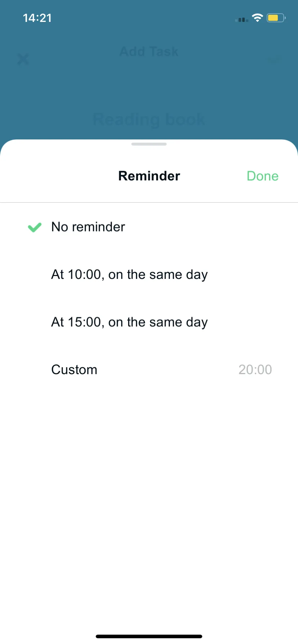This screenshot has height=644, width=298.
Task: Select the Custom reminder option
Action: (x=149, y=369)
